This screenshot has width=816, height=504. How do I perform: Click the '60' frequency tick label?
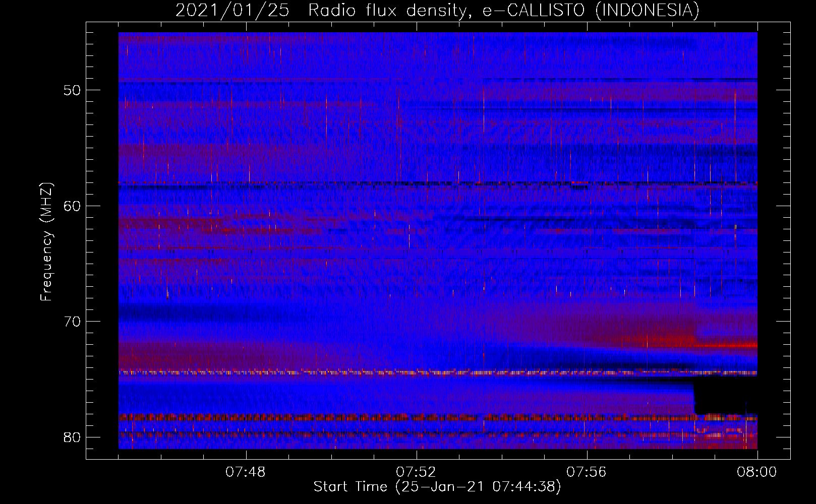click(x=73, y=206)
